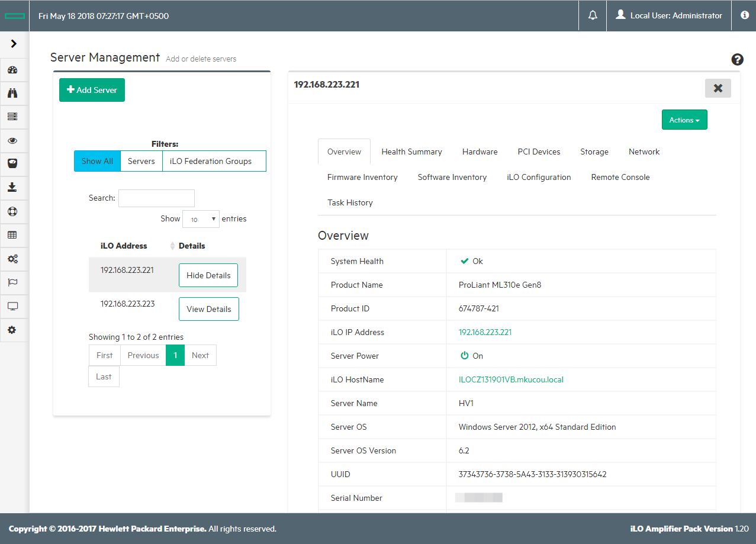The width and height of the screenshot is (756, 544).
Task: Click the server Search input field
Action: [156, 198]
